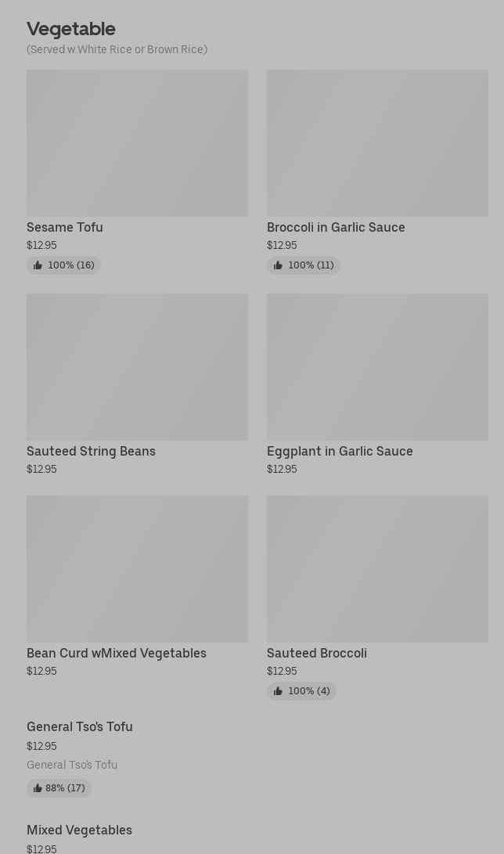Image resolution: width=504 pixels, height=854 pixels.
Task: Click the Sesame Tofu thumbs-up rating icon
Action: [38, 265]
